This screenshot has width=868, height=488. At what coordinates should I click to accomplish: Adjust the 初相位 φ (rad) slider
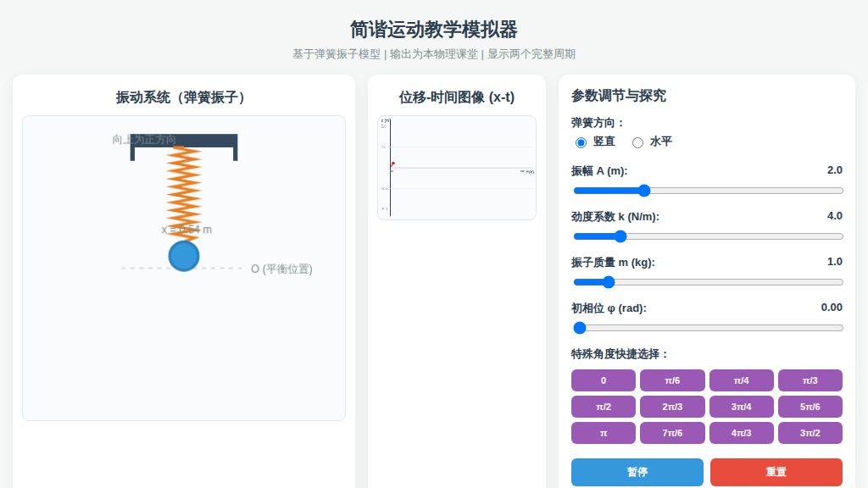click(x=708, y=328)
